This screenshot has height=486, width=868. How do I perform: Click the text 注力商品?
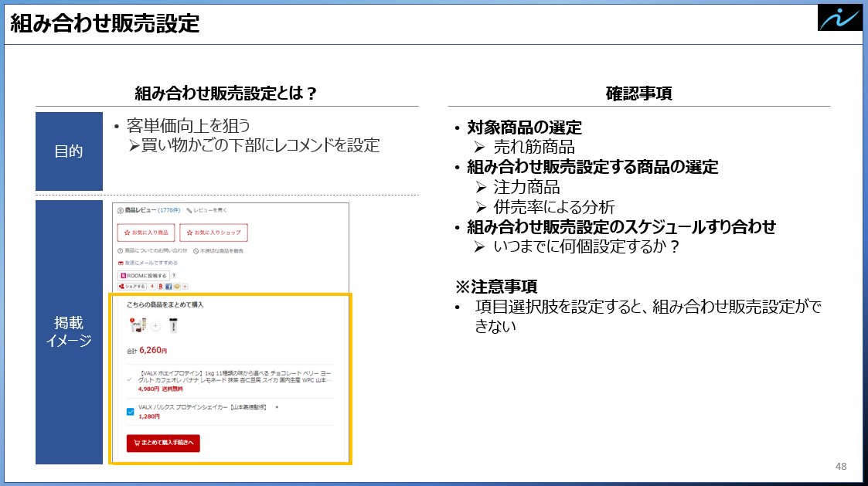(526, 187)
